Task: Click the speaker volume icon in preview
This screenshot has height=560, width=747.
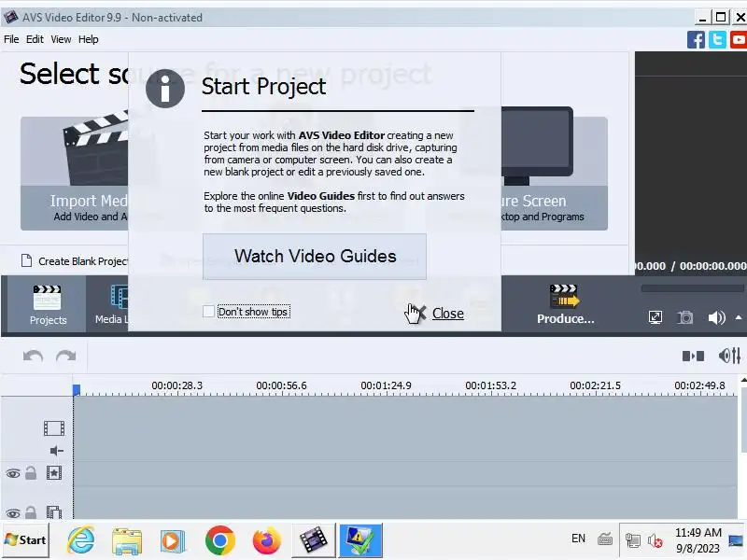Action: (x=716, y=317)
